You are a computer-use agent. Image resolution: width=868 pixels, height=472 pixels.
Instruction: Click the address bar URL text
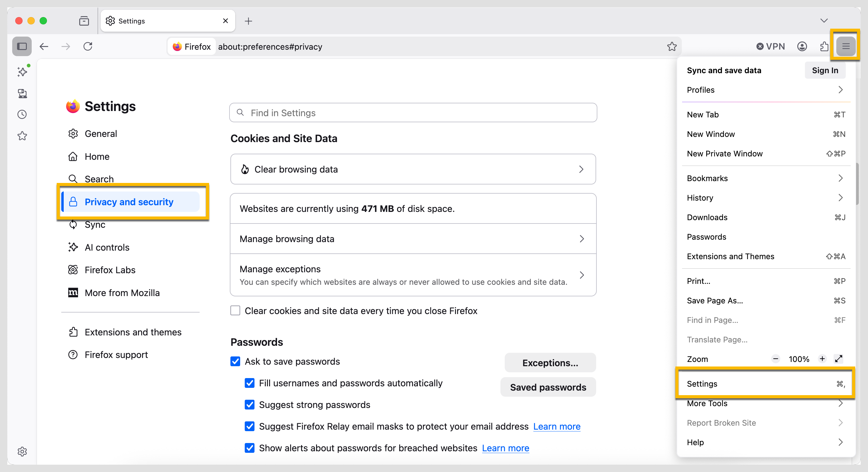tap(270, 47)
